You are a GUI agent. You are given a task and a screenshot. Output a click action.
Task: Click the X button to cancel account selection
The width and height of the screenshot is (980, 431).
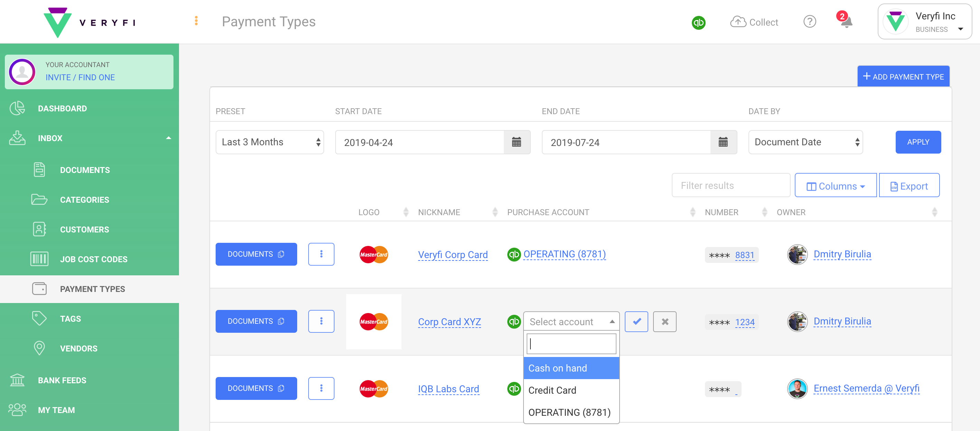coord(665,322)
